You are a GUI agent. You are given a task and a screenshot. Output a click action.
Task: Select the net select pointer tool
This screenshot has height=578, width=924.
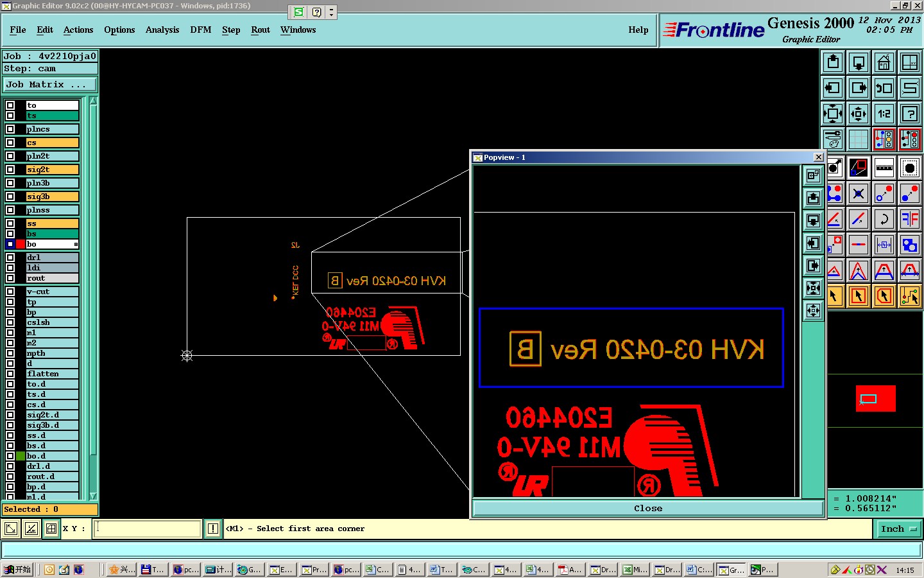point(910,296)
